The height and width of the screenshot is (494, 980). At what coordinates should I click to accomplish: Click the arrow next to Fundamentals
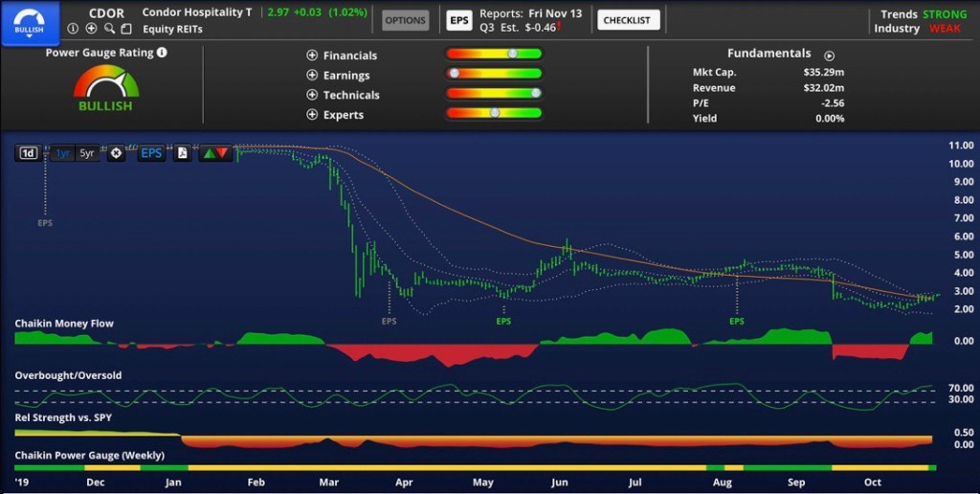pos(829,56)
